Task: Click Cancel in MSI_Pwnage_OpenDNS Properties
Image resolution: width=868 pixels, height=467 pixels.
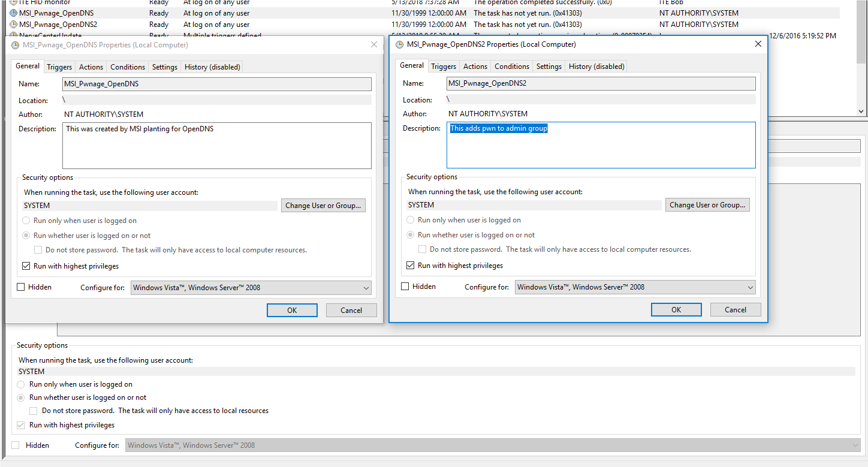Action: (351, 311)
